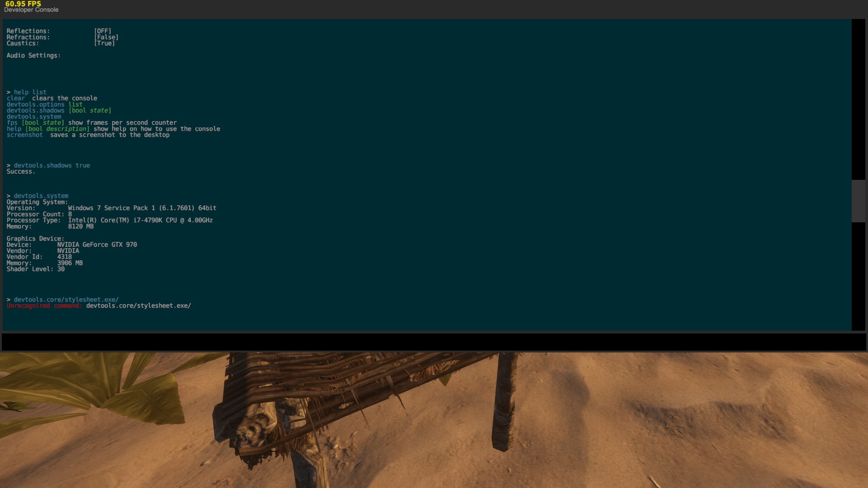Click the Caustics [True] value

coord(104,43)
